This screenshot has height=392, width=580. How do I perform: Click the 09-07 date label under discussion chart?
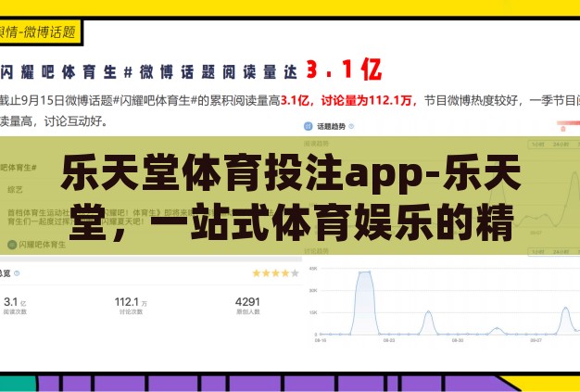pyautogui.click(x=536, y=340)
